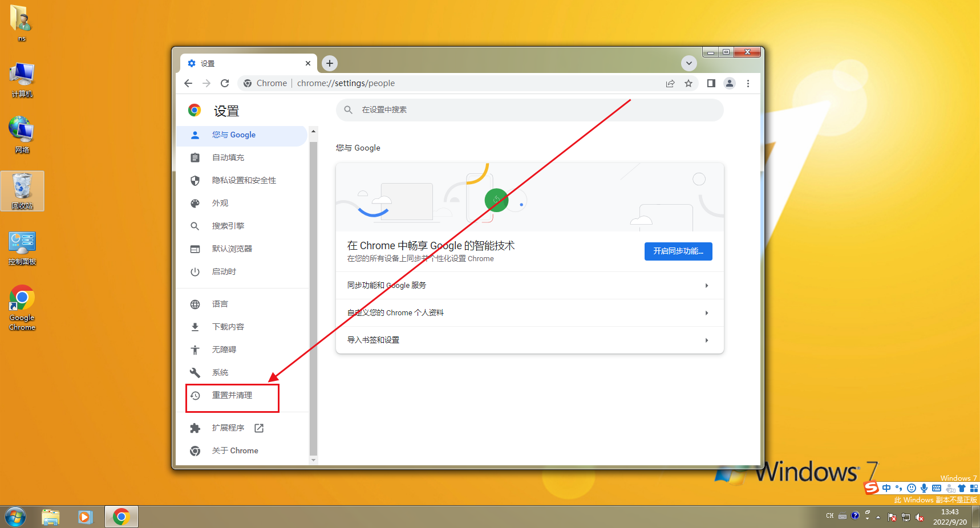Screen dimensions: 980x528
Task: Select the ns folder on desktop
Action: 22,23
